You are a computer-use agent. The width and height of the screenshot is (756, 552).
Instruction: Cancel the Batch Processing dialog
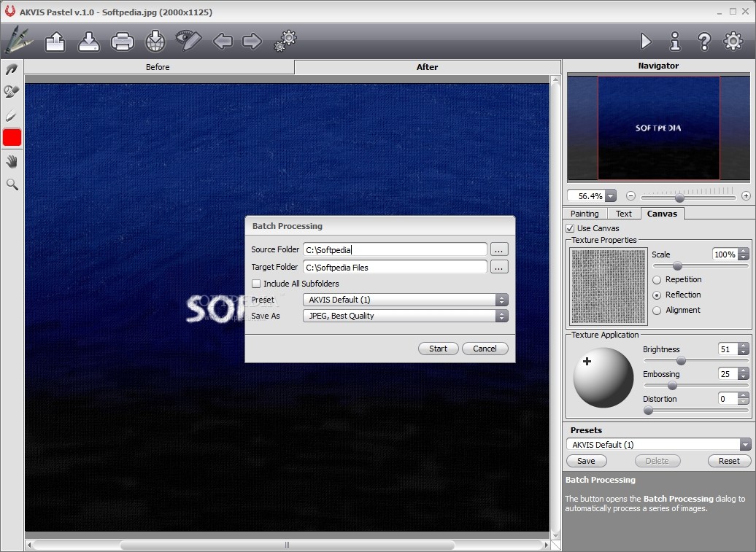[x=485, y=349]
